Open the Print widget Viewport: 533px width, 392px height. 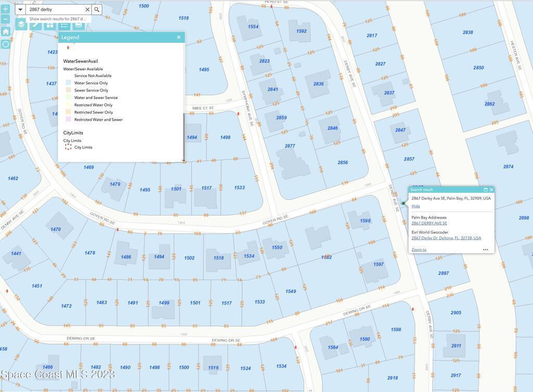click(x=79, y=24)
